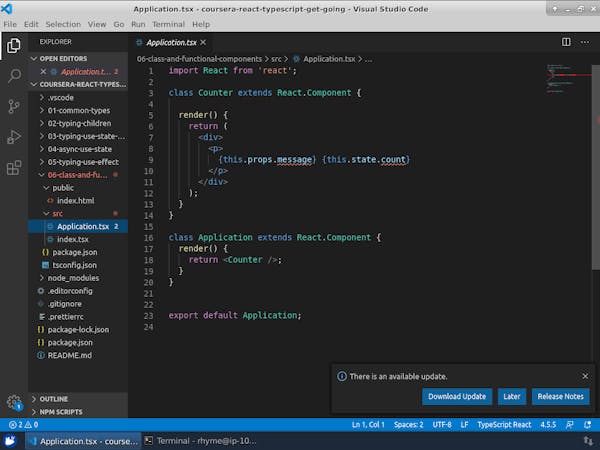Open the Extensions view
This screenshot has width=600, height=450.
coord(14,168)
